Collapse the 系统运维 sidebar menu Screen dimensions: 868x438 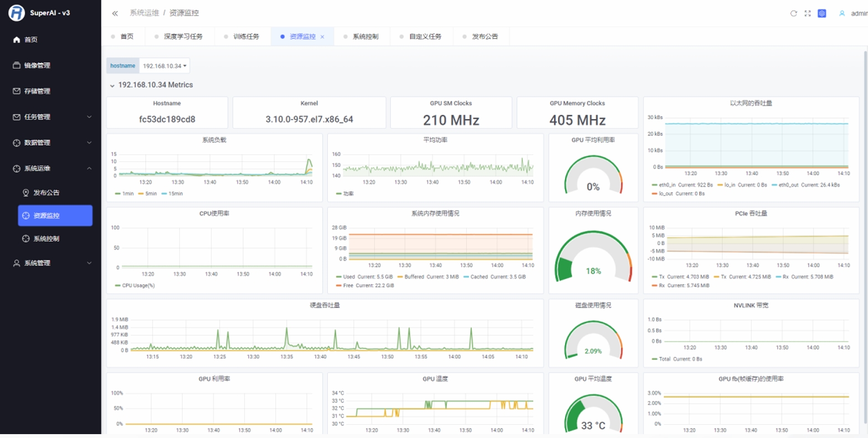(x=50, y=168)
